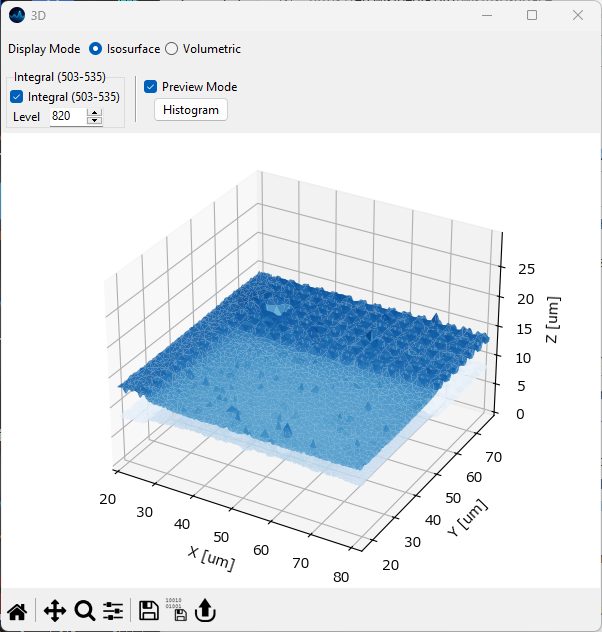Activate the Zoom magnifier tool

85,611
